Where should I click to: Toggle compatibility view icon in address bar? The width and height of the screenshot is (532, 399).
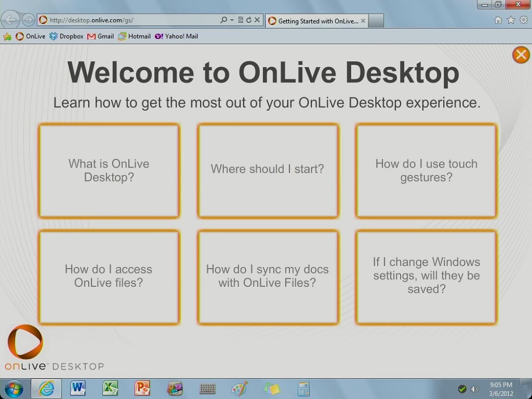[x=240, y=20]
